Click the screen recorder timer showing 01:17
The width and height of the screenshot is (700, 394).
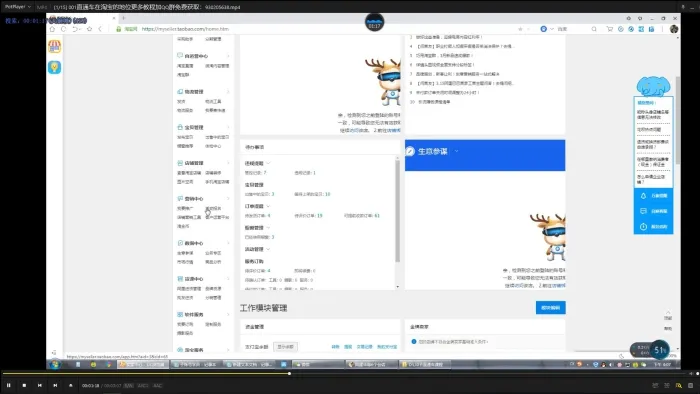375,23
